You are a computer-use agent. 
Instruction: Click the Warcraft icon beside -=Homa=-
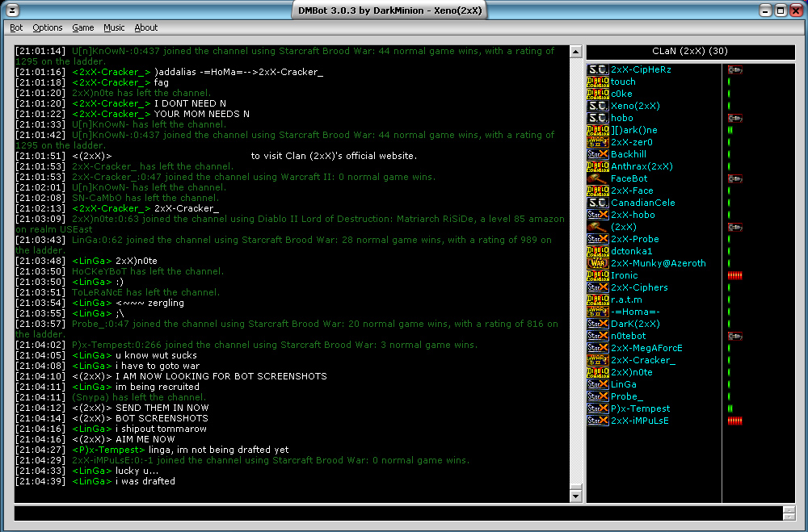(x=598, y=312)
